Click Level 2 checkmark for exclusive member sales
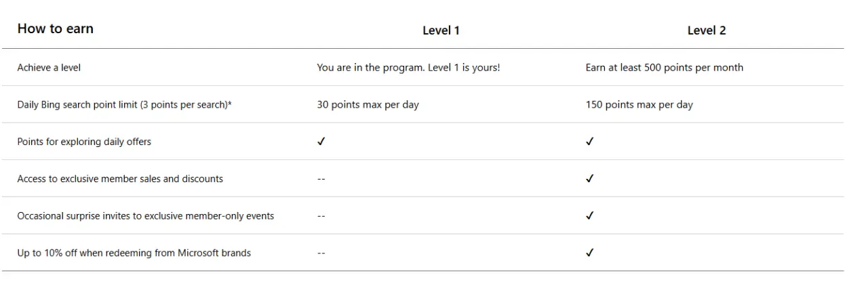The height and width of the screenshot is (294, 868). pos(590,179)
